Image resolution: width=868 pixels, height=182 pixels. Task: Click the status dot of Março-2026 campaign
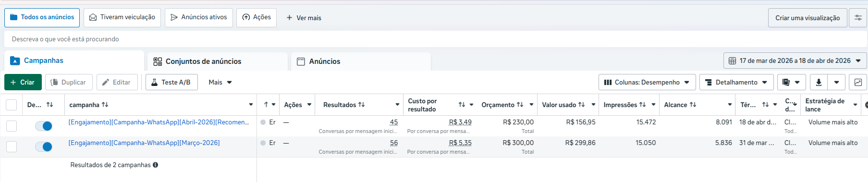pos(263,143)
